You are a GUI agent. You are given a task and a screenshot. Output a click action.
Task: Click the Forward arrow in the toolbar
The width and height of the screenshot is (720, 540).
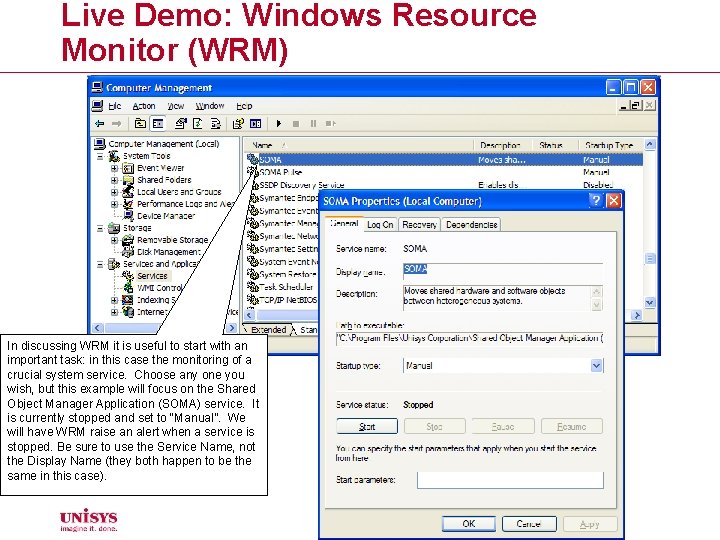117,124
